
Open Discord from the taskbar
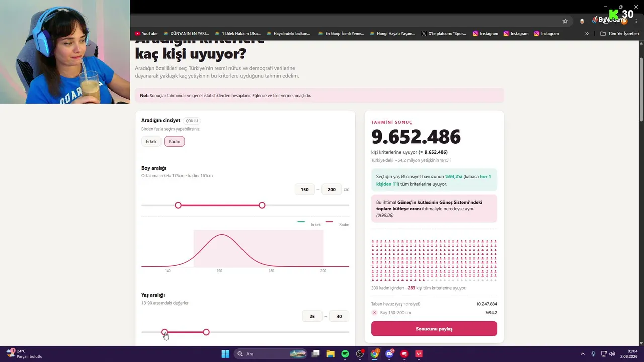389,354
